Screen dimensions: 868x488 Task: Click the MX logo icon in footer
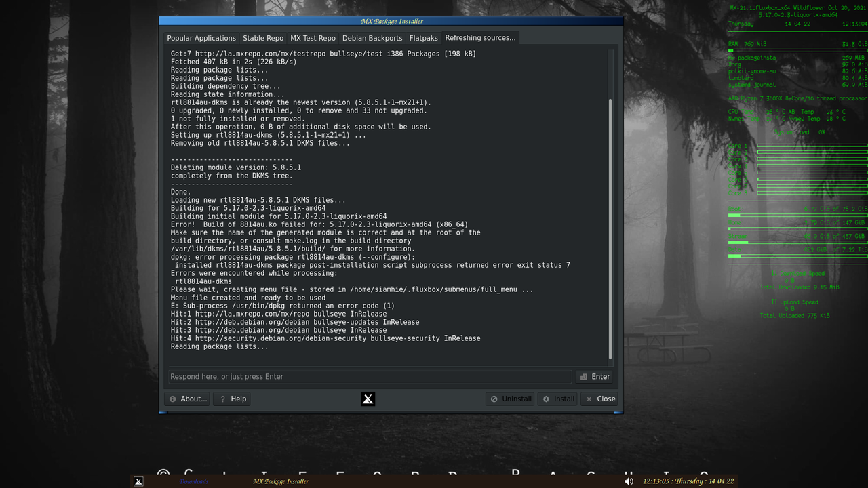coord(368,399)
